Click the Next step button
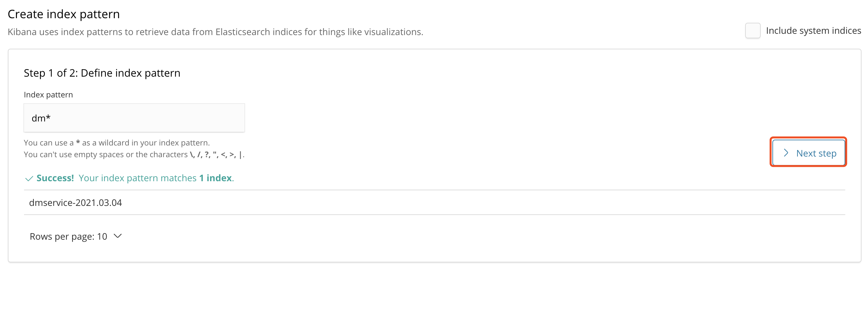 [x=809, y=153]
